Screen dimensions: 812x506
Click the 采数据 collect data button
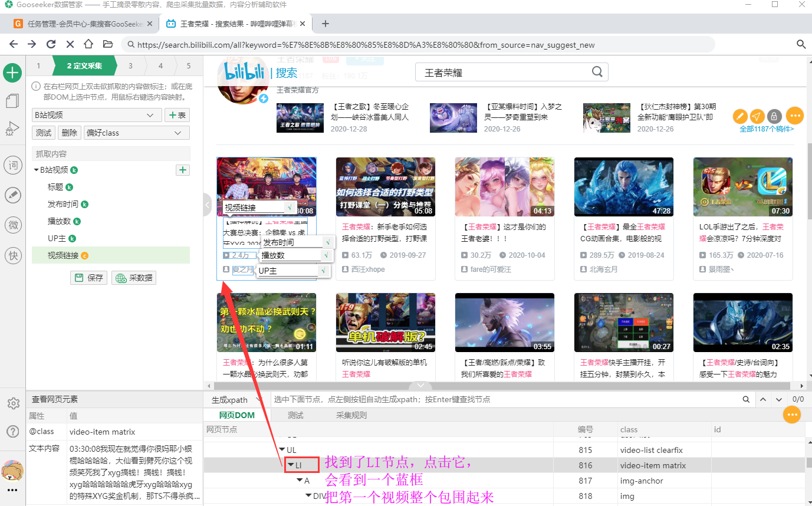(x=134, y=278)
